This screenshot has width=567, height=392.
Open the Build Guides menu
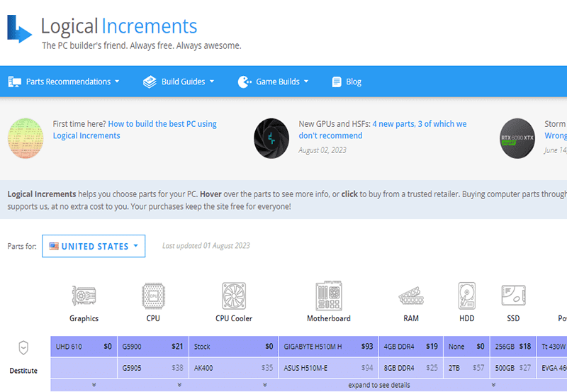[179, 82]
